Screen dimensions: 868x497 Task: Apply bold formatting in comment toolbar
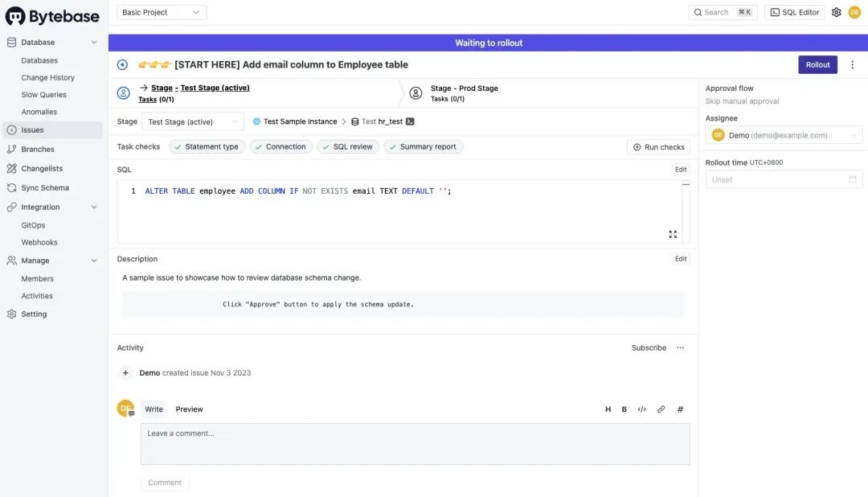(624, 409)
